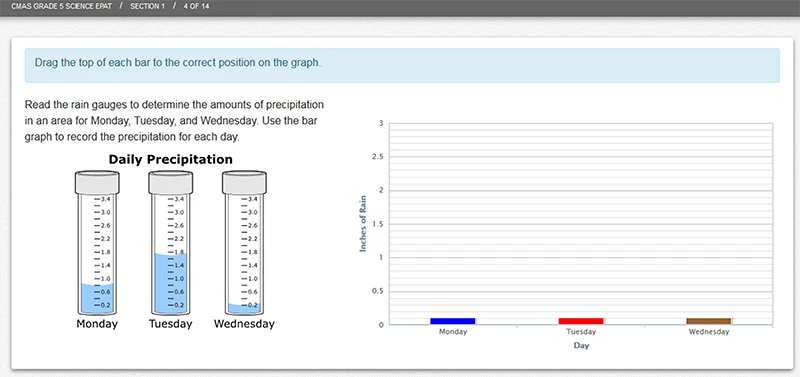The width and height of the screenshot is (800, 377).
Task: Click the blue Monday bar
Action: 453,321
